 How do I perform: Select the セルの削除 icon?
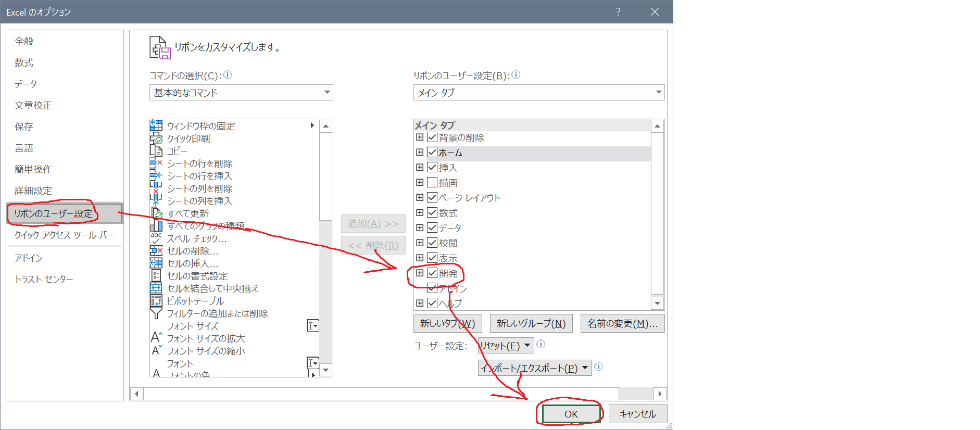[156, 251]
